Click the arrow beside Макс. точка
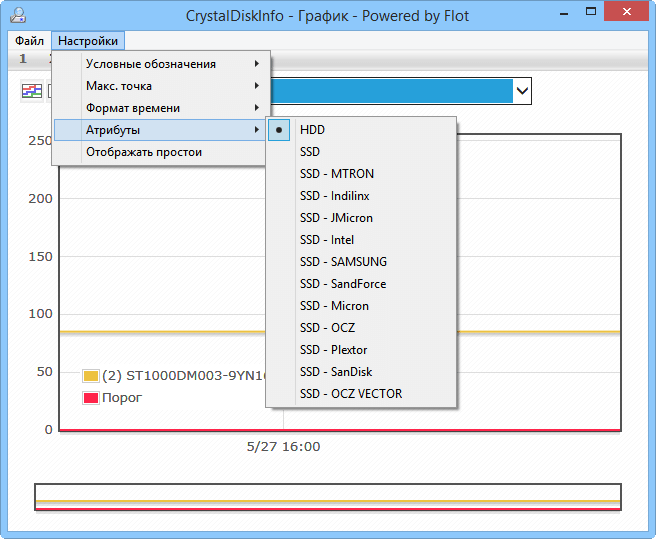656x539 pixels. click(x=256, y=86)
